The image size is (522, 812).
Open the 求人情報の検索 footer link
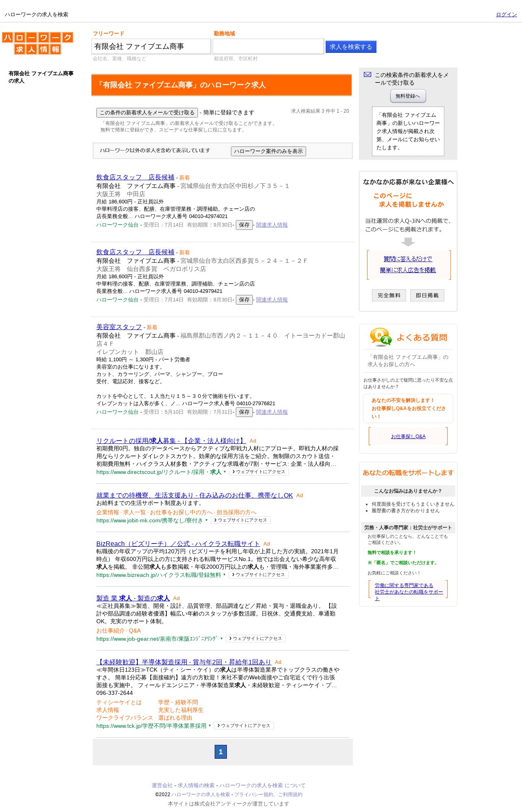(196, 786)
